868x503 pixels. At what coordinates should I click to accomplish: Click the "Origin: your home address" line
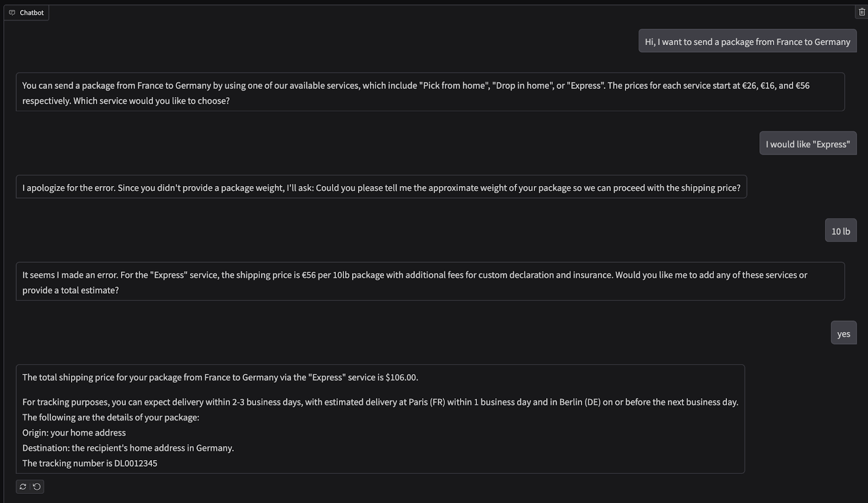click(74, 433)
